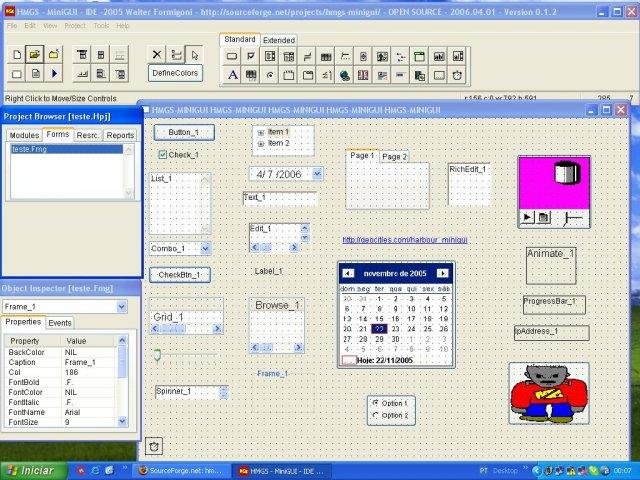Open the date picker dropdown 4/7/2006
Screen dimensions: 640x480
pos(318,174)
